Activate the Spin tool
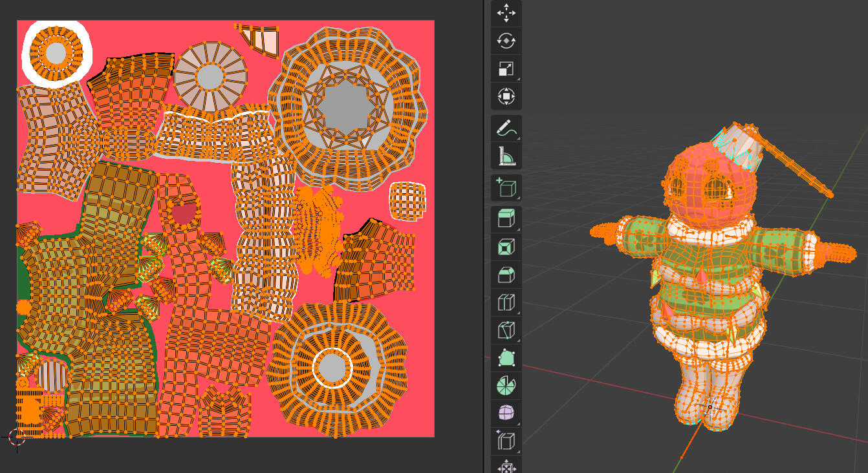The width and height of the screenshot is (868, 473). coord(506,386)
